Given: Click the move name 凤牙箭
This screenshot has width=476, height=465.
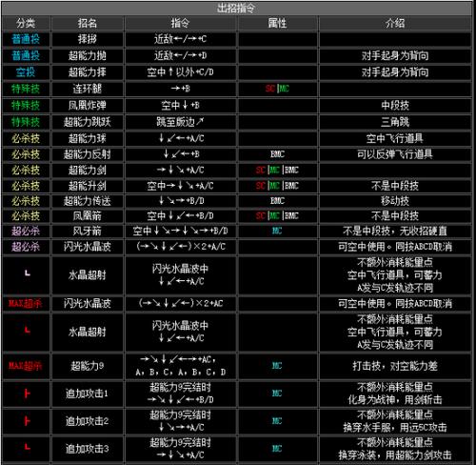Looking at the screenshot, I should (88, 231).
